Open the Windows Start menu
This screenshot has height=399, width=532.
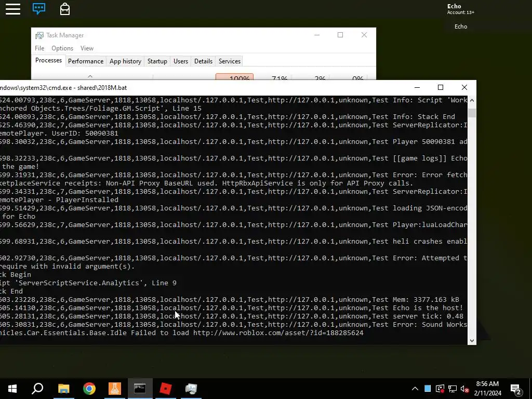pos(12,389)
